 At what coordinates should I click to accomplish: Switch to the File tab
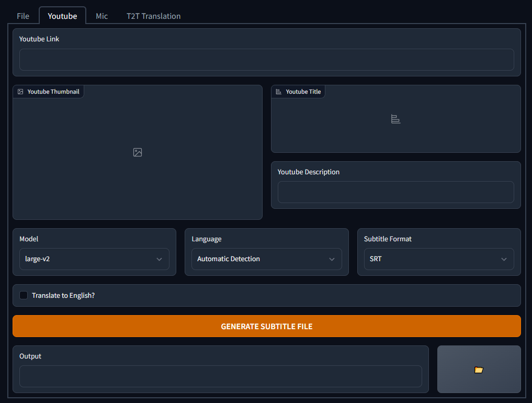[23, 16]
